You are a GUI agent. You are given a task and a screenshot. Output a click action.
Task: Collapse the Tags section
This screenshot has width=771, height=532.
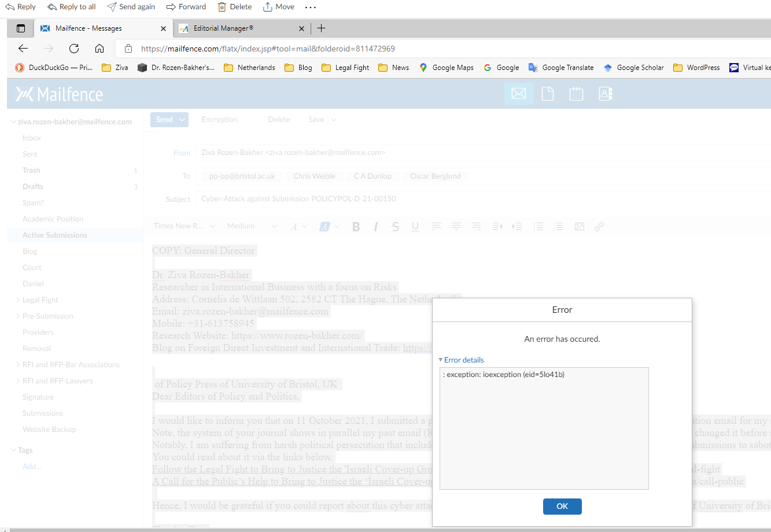click(14, 450)
